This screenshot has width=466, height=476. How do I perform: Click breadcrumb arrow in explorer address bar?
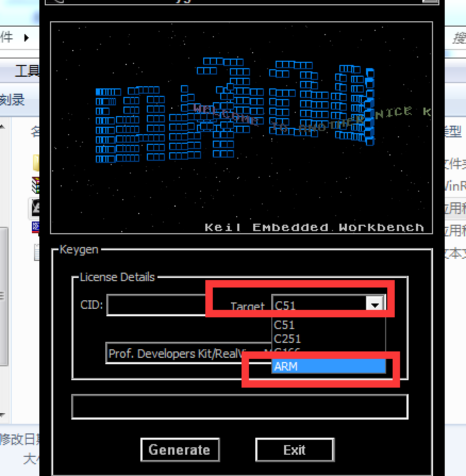pos(27,38)
